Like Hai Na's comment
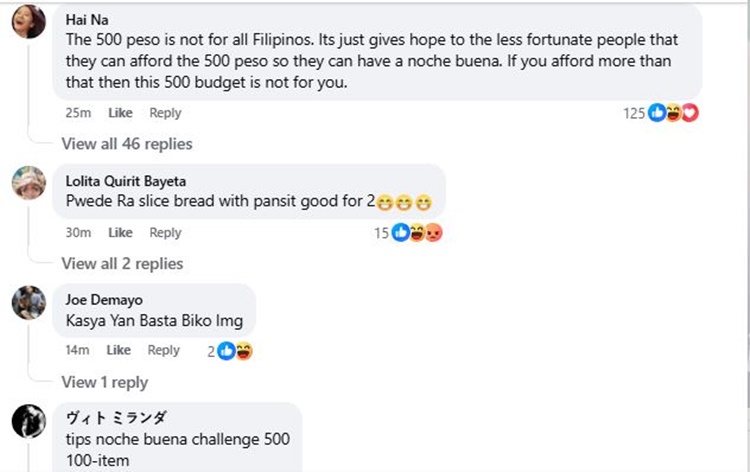This screenshot has height=472, width=750. coord(120,113)
